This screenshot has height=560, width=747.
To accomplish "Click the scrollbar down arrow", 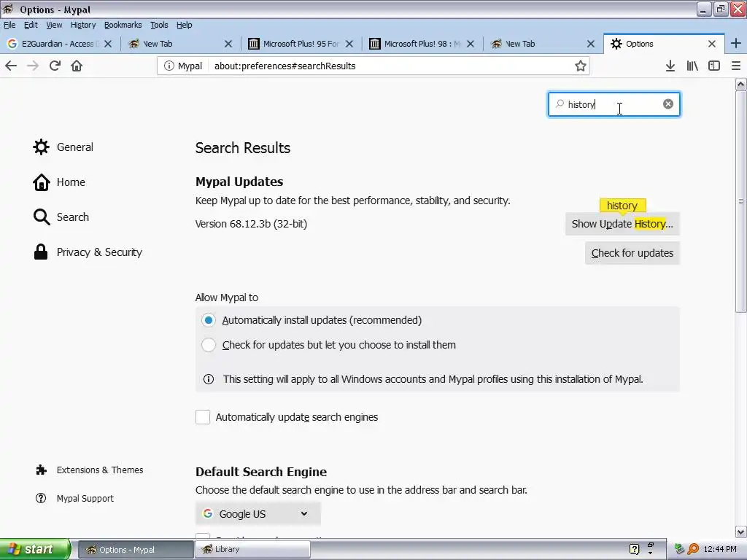I will (741, 532).
